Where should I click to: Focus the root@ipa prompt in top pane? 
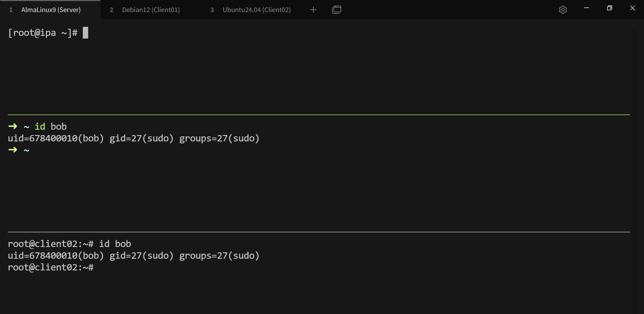(x=43, y=33)
